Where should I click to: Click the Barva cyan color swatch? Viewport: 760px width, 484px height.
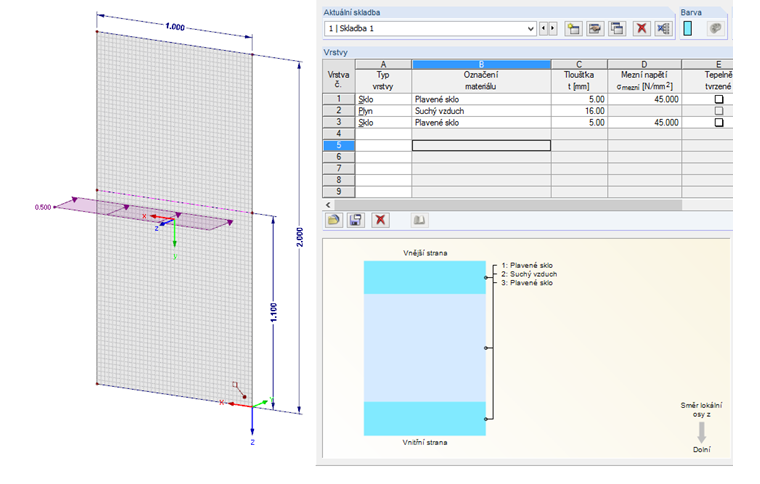coord(687,29)
